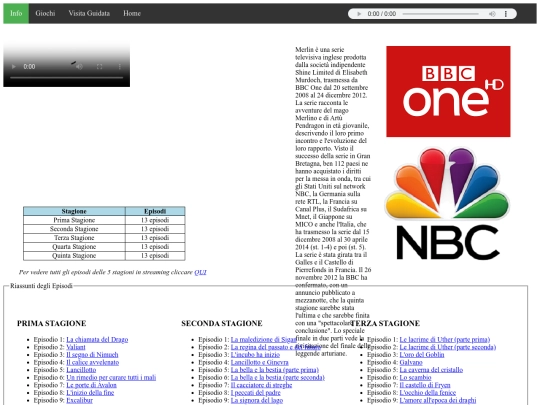The width and height of the screenshot is (540, 405).
Task: Select the Quarta Stagione table cell
Action: pyautogui.click(x=74, y=247)
